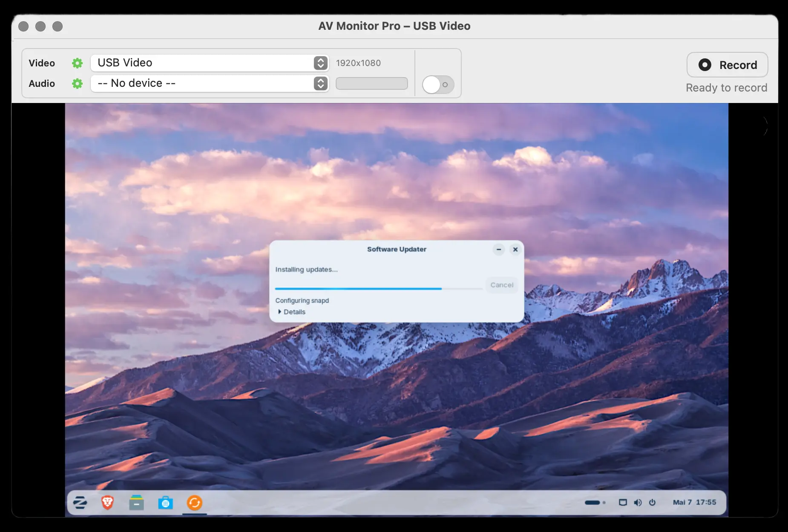788x532 pixels.
Task: Click the workspace switcher indicator
Action: click(595, 503)
